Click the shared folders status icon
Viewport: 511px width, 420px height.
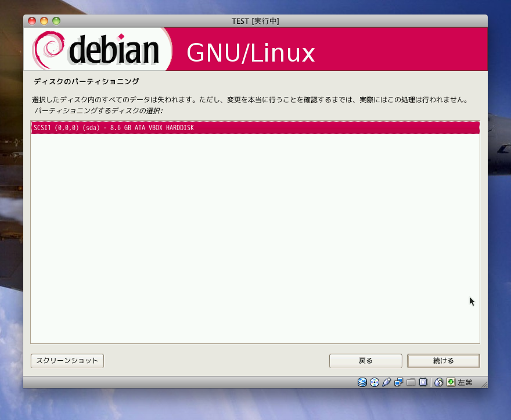coord(411,382)
